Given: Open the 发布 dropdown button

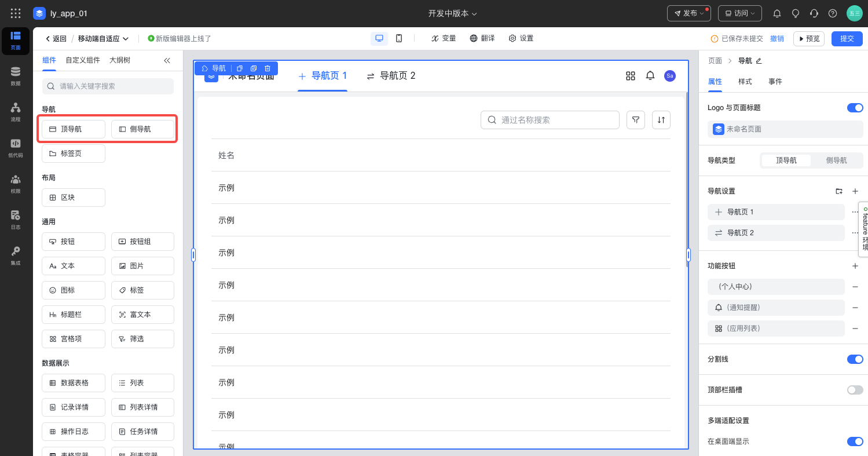Looking at the screenshot, I should pyautogui.click(x=689, y=13).
